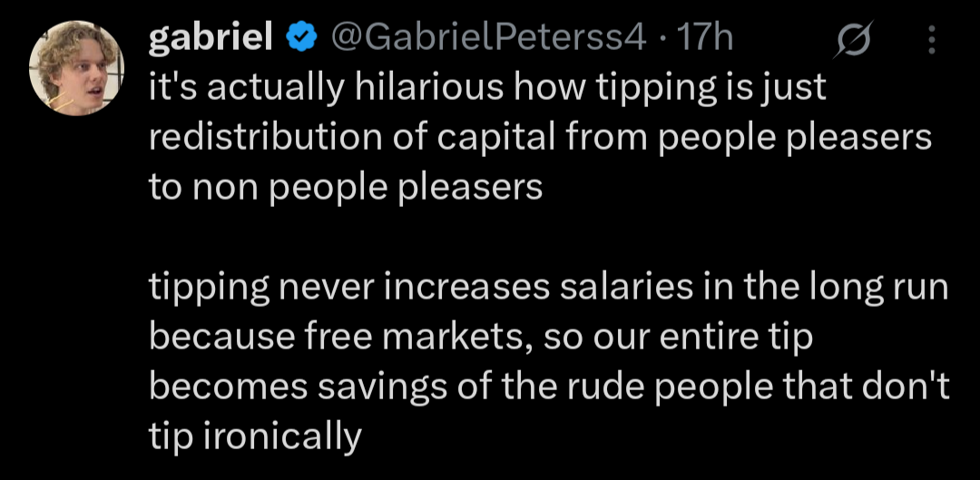
Task: Click the line starting "tipping never increases salaries"
Action: coord(548,288)
